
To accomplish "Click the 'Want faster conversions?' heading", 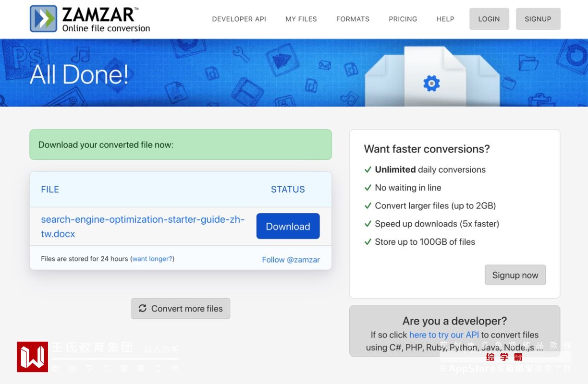I will pos(427,149).
